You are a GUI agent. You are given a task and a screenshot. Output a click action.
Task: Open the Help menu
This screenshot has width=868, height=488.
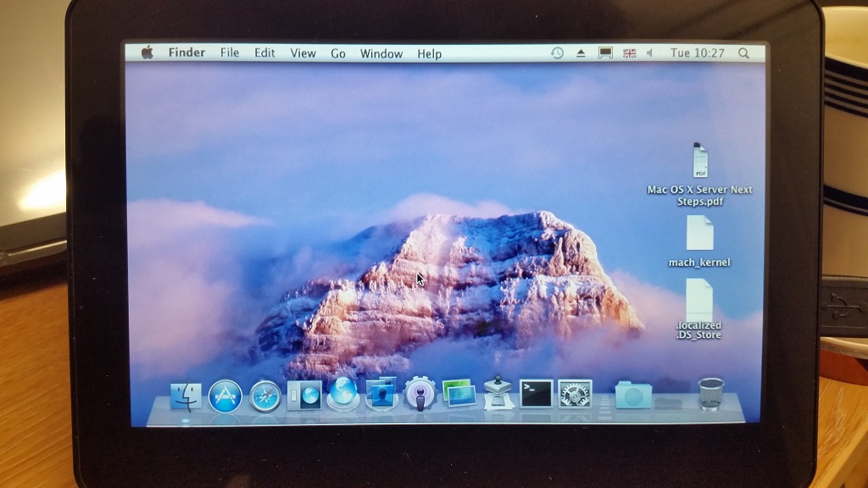(x=429, y=53)
